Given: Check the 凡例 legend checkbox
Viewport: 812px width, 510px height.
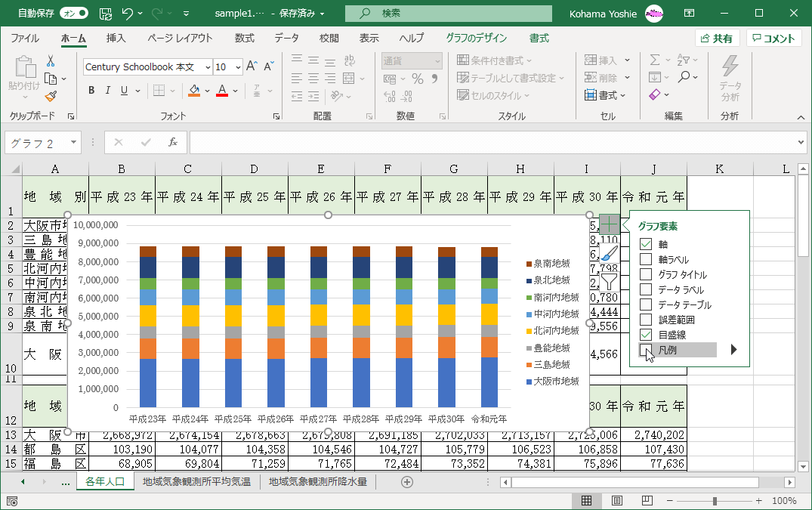Looking at the screenshot, I should pos(646,350).
